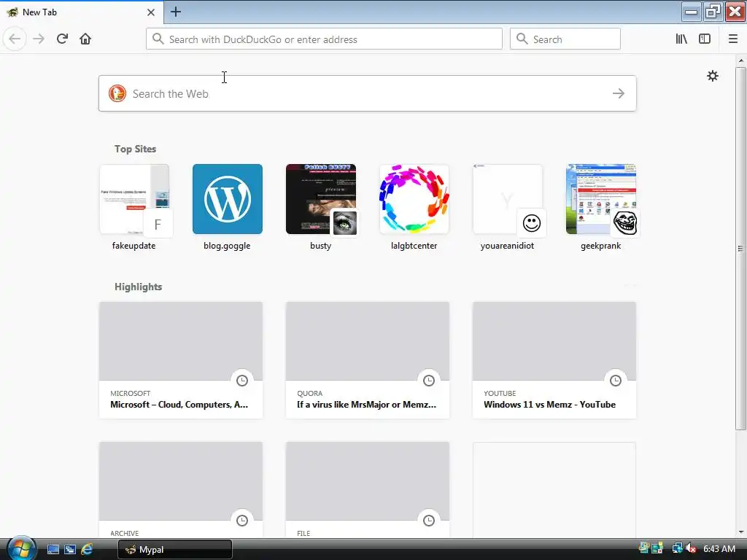Click history clock icon on Quora card
Image resolution: width=747 pixels, height=560 pixels.
point(429,380)
